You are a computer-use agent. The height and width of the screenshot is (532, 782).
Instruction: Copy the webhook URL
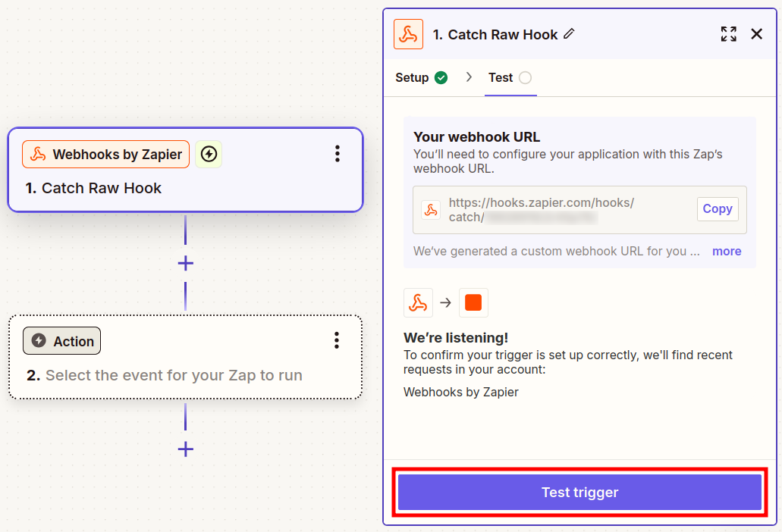[717, 209]
